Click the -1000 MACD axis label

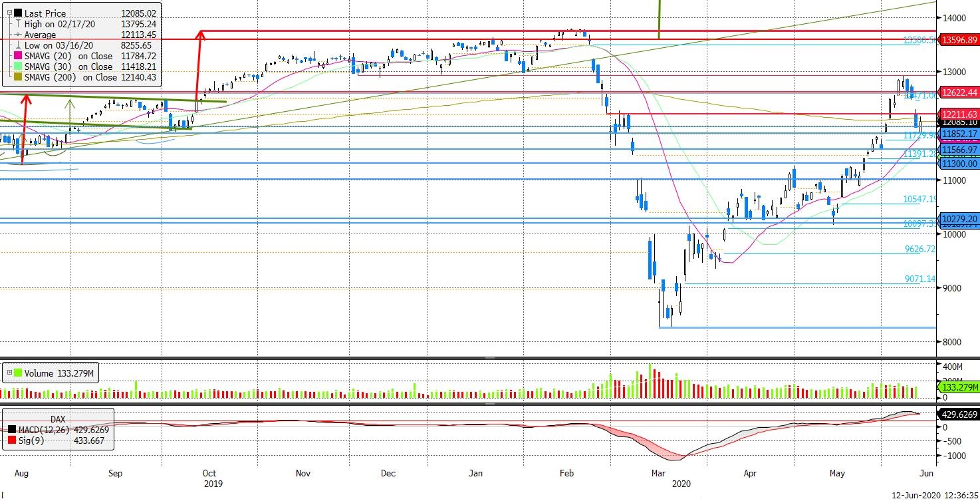coord(953,456)
